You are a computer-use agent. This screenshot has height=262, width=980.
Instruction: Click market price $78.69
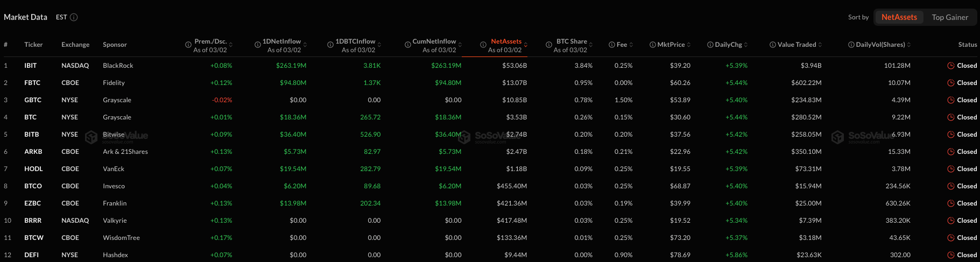[680, 255]
